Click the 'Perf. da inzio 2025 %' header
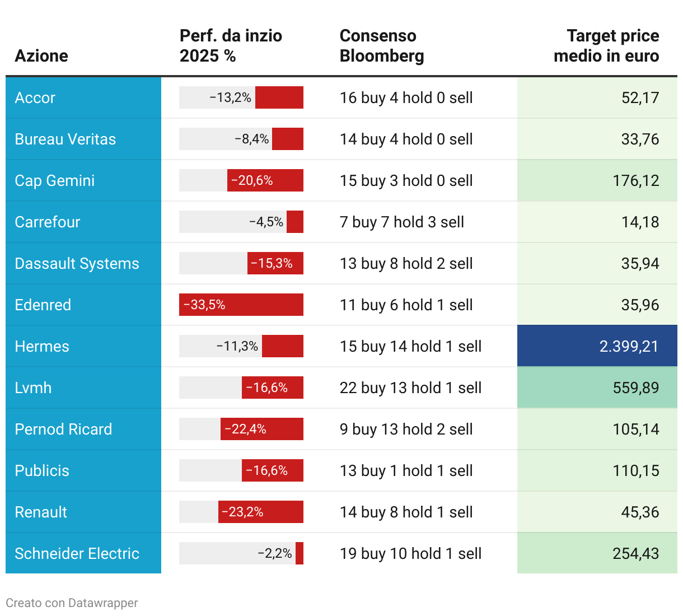683x616 pixels. click(x=231, y=46)
